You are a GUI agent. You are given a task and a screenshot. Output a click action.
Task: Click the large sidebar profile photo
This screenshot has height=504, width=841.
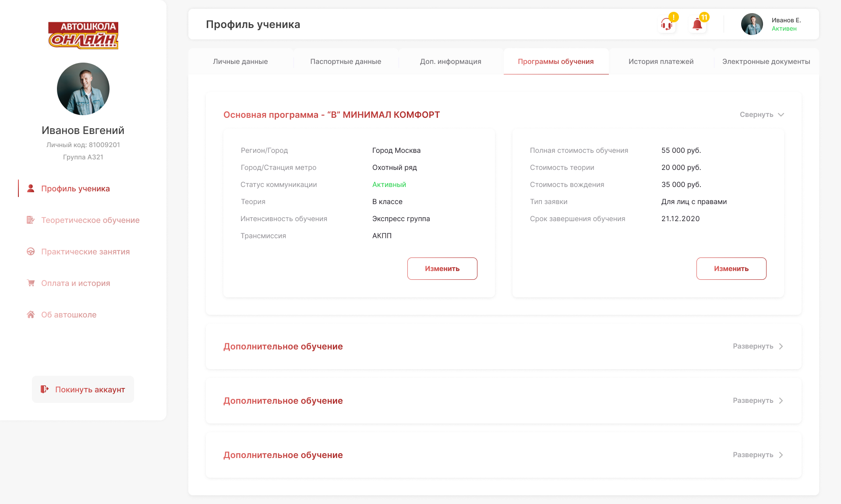(83, 89)
